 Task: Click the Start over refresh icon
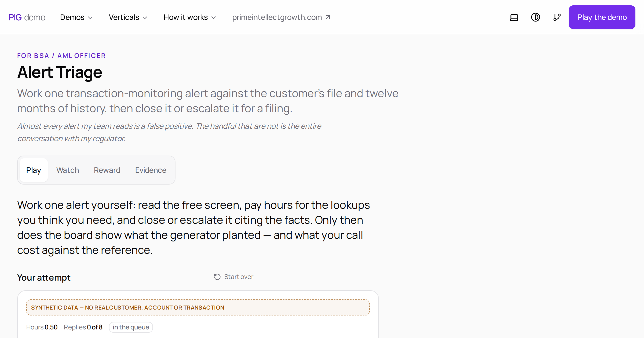point(217,277)
